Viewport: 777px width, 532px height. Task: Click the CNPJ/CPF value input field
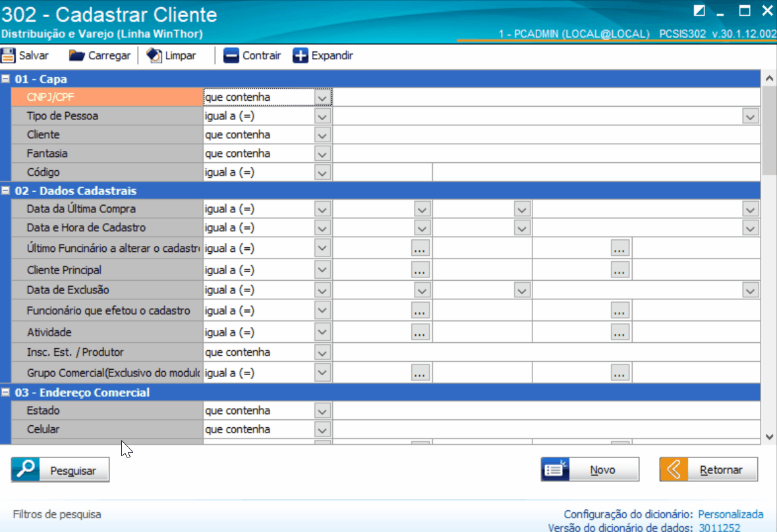click(x=546, y=97)
